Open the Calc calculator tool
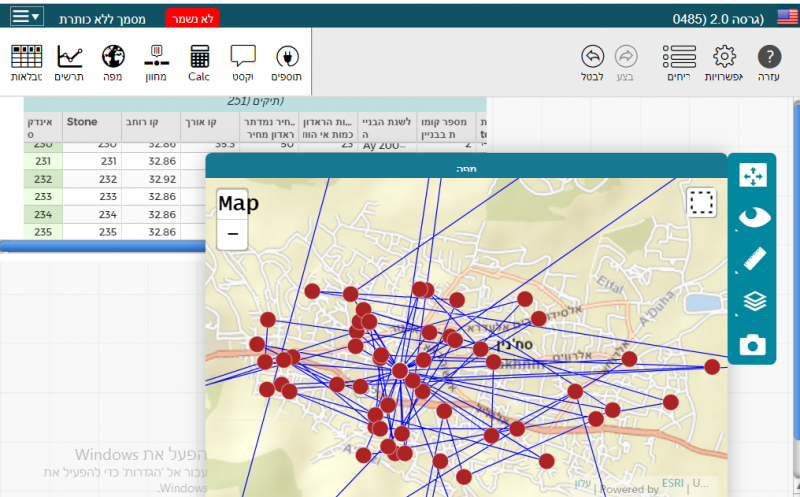 pyautogui.click(x=199, y=62)
